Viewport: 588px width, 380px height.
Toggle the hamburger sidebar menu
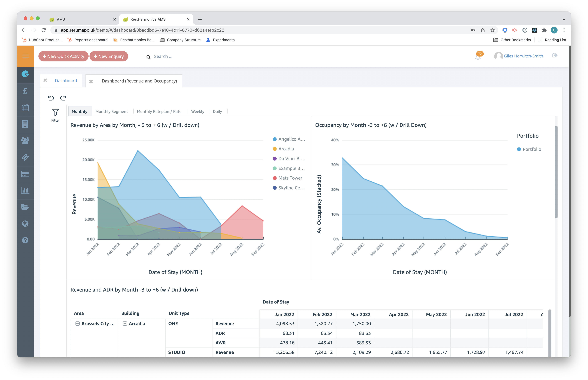(x=25, y=56)
